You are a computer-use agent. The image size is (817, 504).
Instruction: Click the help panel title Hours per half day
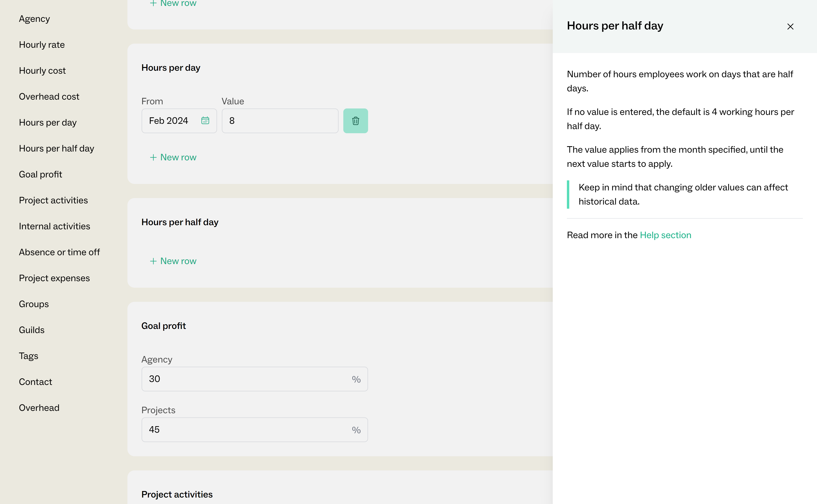(x=615, y=26)
